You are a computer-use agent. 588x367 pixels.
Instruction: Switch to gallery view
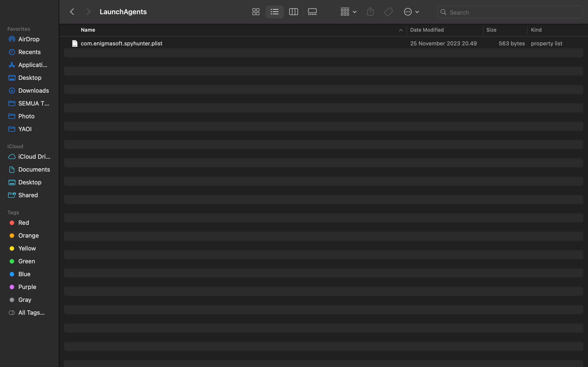(312, 12)
